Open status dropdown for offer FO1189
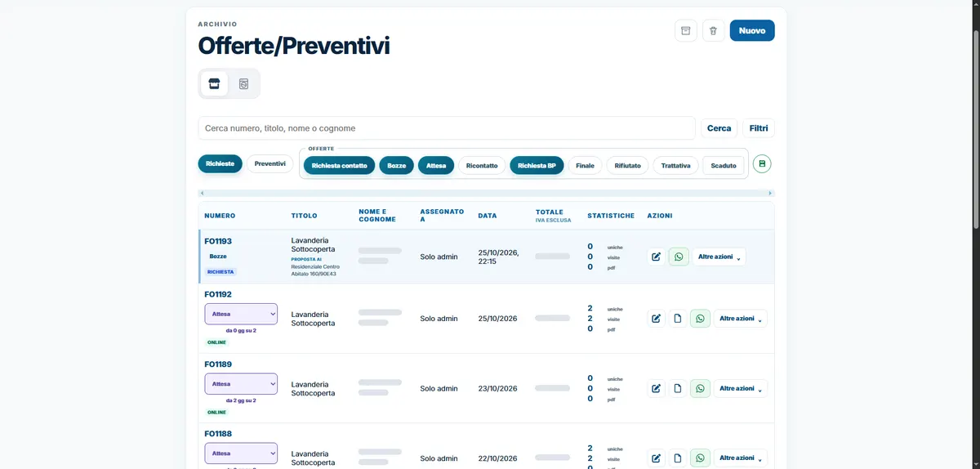980x469 pixels. (241, 383)
